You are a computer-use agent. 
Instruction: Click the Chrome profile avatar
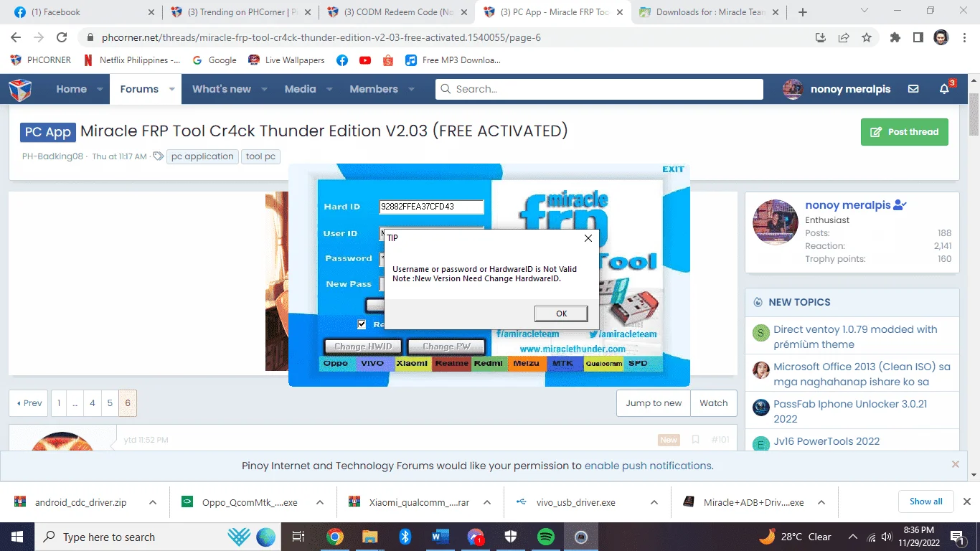941,37
